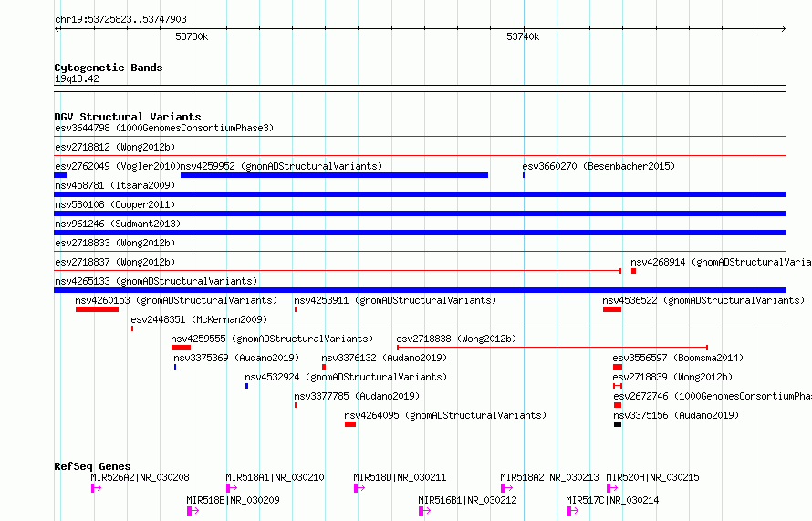Viewport: 812px width, 521px height.
Task: Click the esv2718838 red span line
Action: (552, 348)
